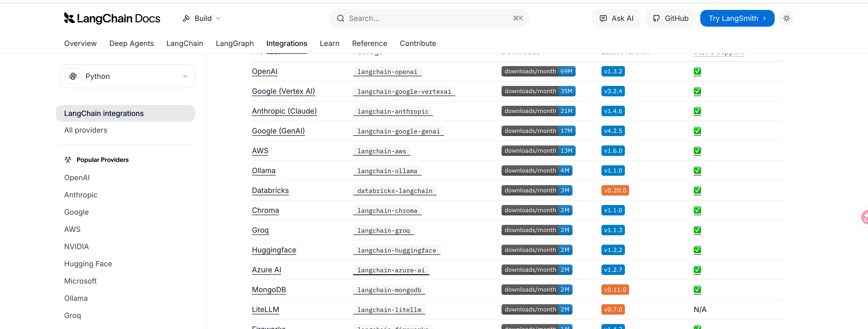This screenshot has width=868, height=329.
Task: Click the Ask AI button
Action: tap(616, 18)
